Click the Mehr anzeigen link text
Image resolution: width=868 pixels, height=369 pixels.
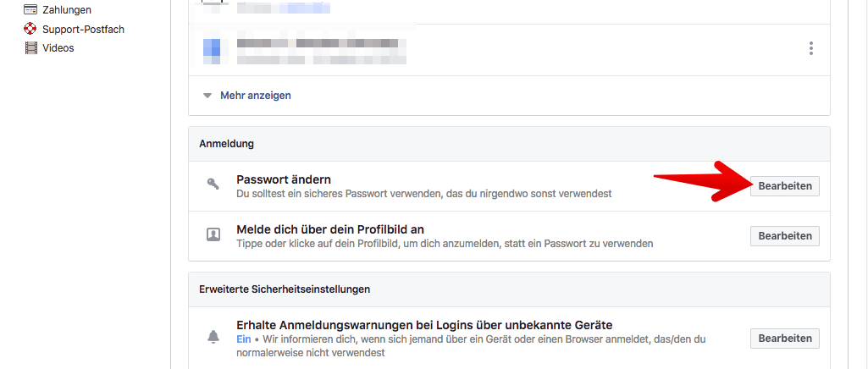click(256, 95)
